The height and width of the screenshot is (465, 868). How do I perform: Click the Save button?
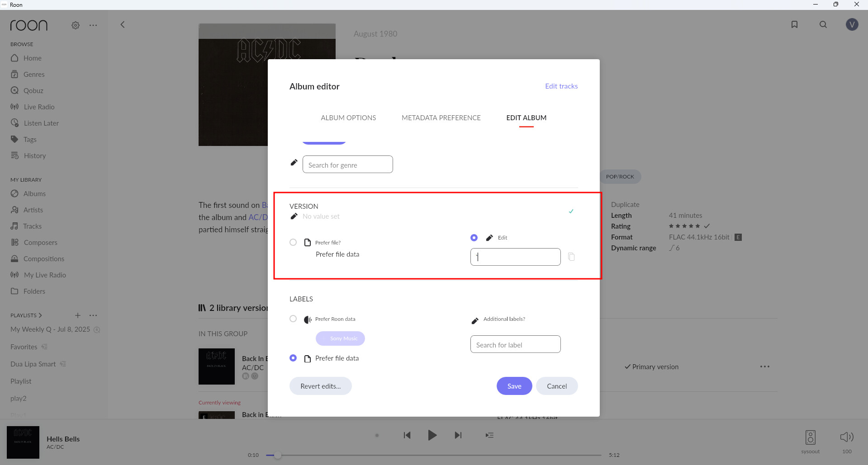click(x=514, y=386)
